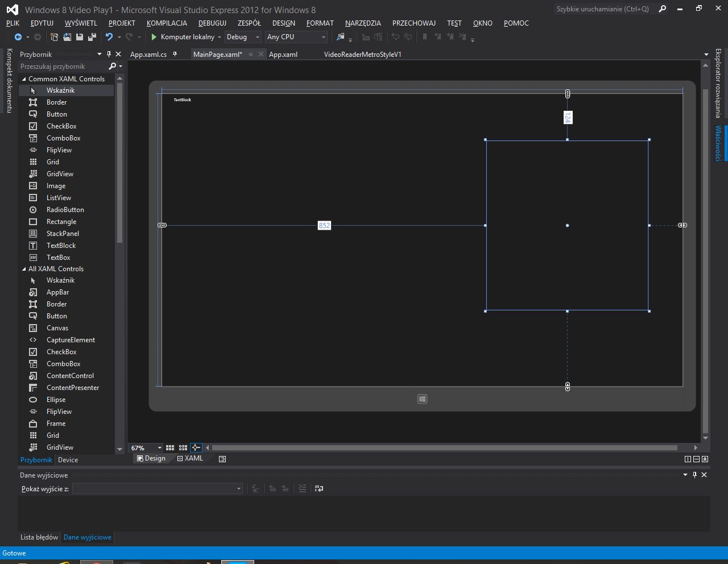Click the search magnifier in Quick Launch
This screenshot has height=564, width=728.
click(x=663, y=9)
